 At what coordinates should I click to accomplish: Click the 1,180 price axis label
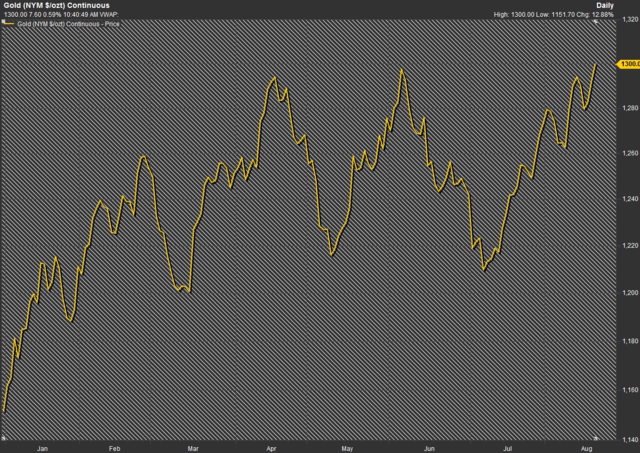click(x=631, y=341)
